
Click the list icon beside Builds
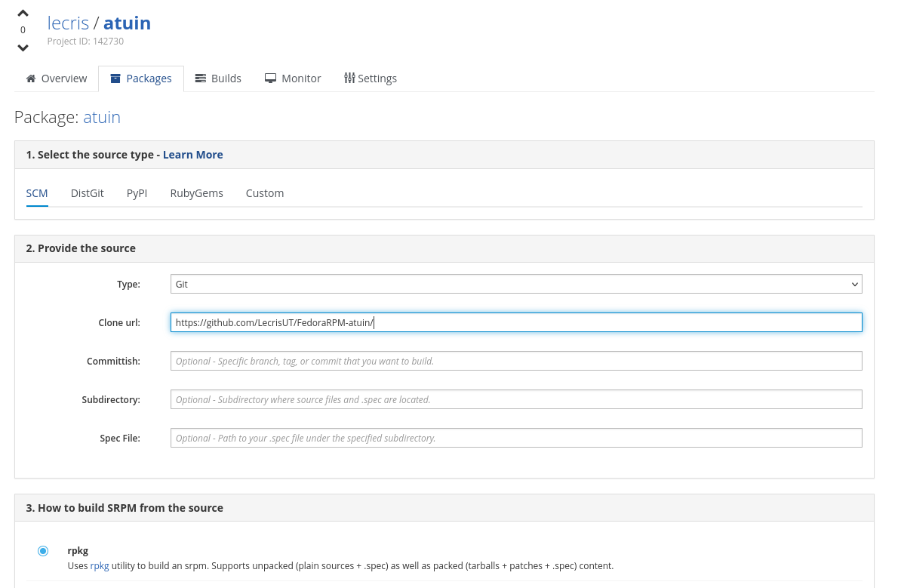(x=201, y=79)
